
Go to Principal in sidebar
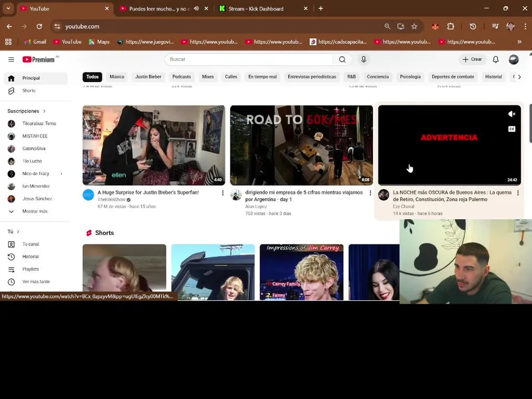[35, 78]
